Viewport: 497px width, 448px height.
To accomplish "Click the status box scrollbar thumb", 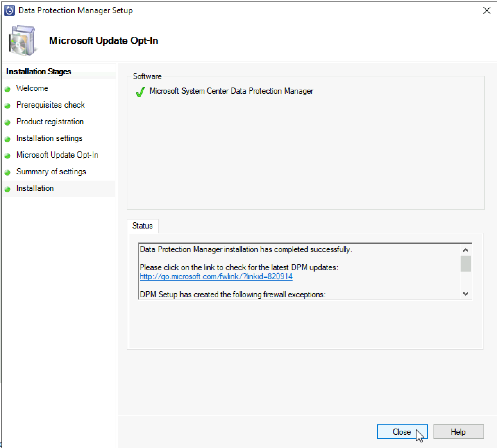I will point(466,264).
